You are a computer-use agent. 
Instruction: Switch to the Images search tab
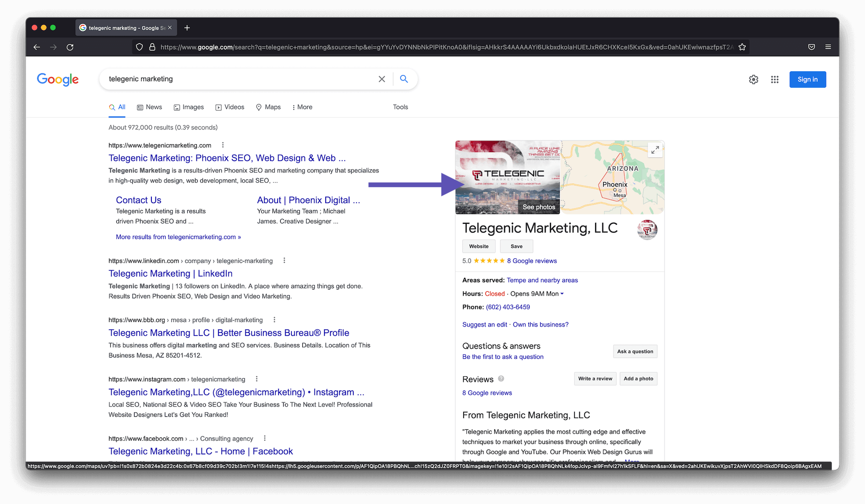click(x=189, y=107)
